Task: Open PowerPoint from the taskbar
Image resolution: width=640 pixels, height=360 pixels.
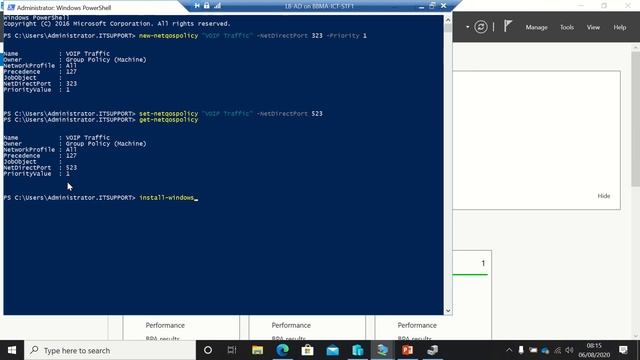Action: 407,350
